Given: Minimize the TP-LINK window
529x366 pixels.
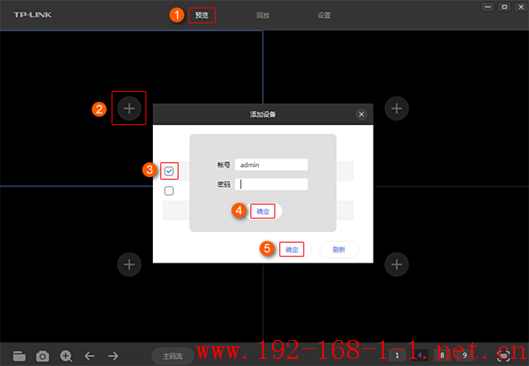Looking at the screenshot, I should click(488, 7).
